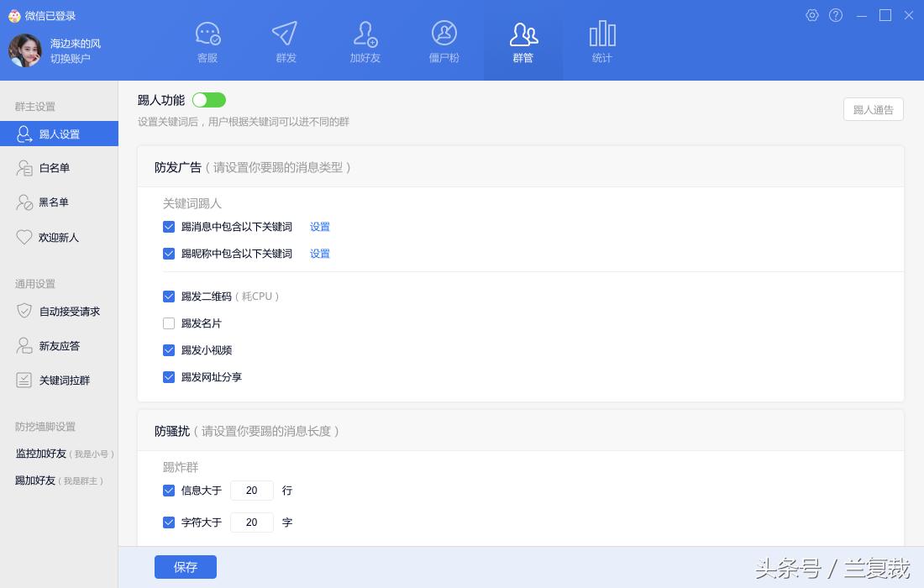Switch to the 统计 statistics panel
924x588 pixels.
pyautogui.click(x=601, y=39)
